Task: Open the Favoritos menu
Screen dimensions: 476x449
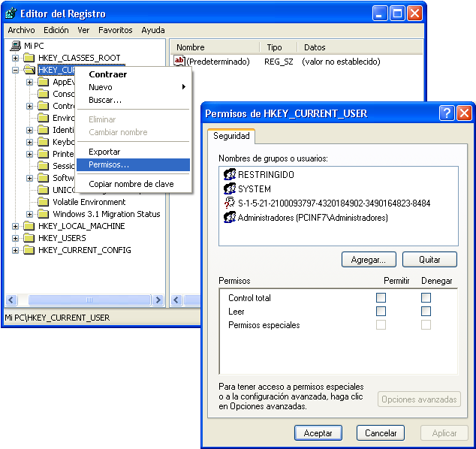Action: (116, 30)
